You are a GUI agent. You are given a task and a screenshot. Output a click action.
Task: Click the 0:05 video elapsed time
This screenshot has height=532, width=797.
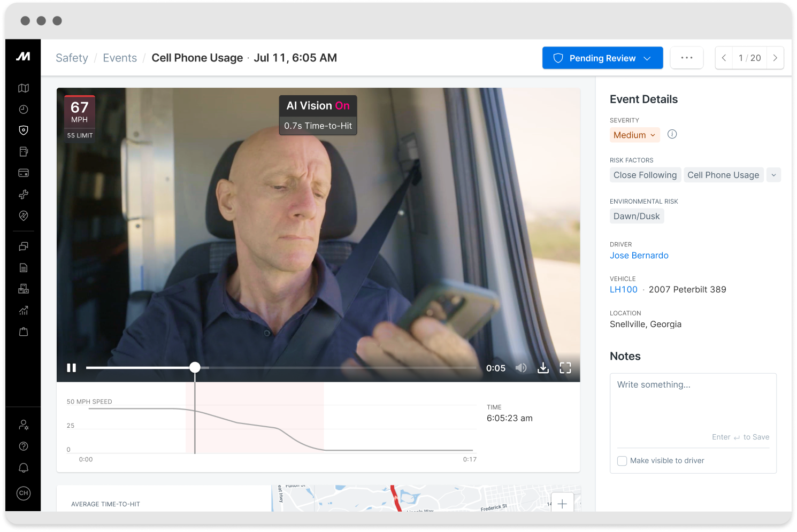click(496, 368)
